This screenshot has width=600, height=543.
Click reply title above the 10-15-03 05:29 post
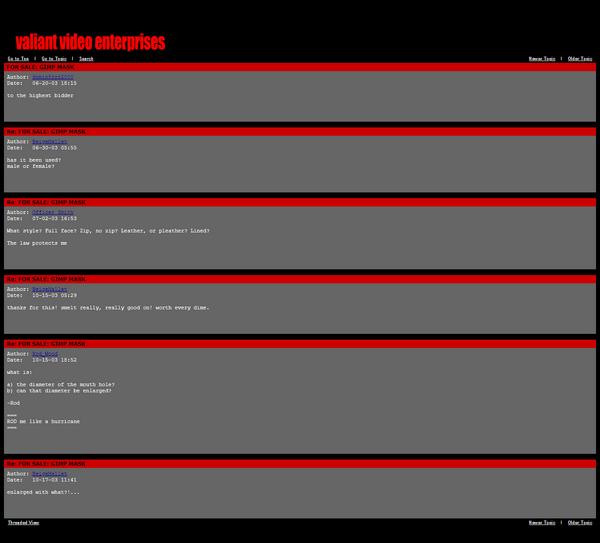click(x=46, y=279)
